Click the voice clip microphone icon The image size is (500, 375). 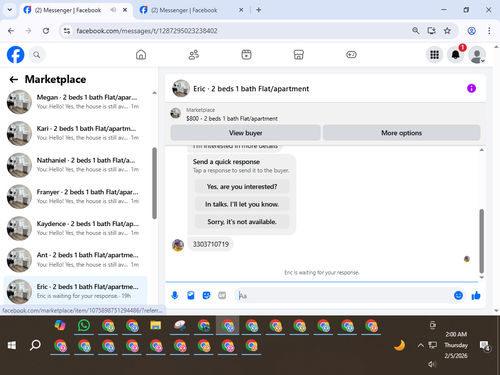pos(175,295)
